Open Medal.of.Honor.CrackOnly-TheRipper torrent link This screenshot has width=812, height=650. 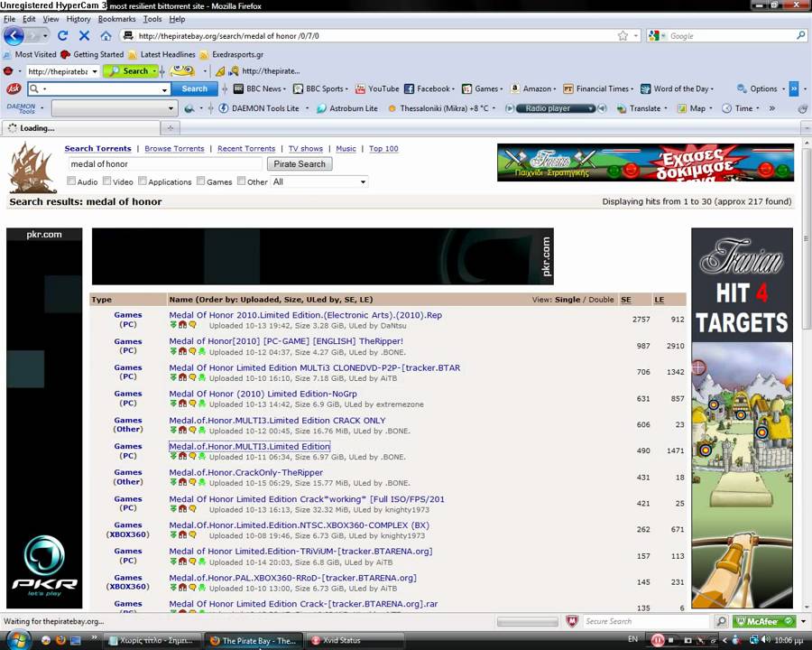[246, 473]
